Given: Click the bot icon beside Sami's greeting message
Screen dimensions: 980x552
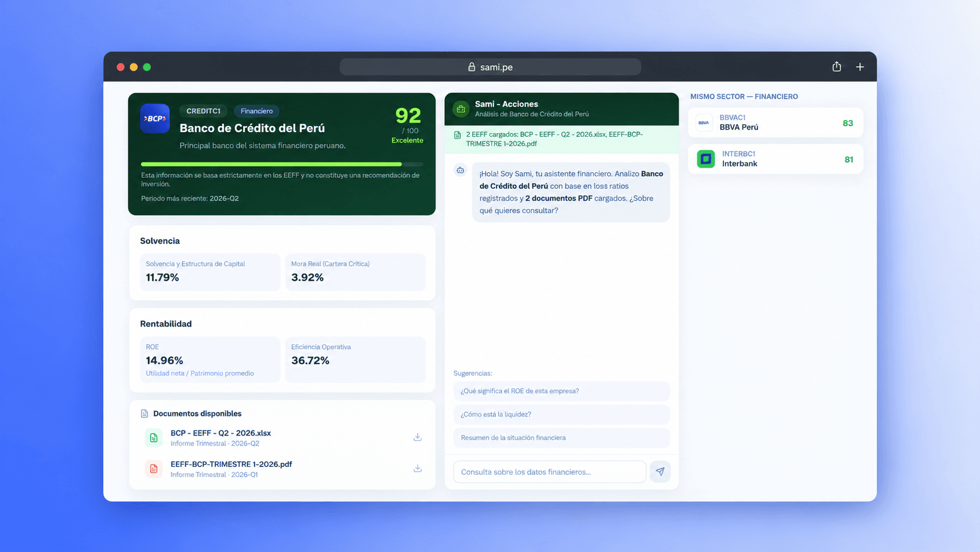Looking at the screenshot, I should click(461, 170).
